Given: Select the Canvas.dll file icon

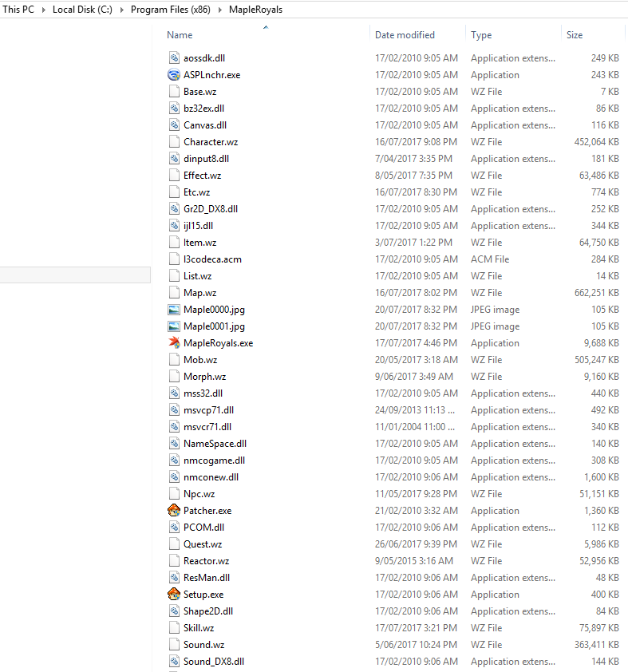Looking at the screenshot, I should (x=174, y=125).
